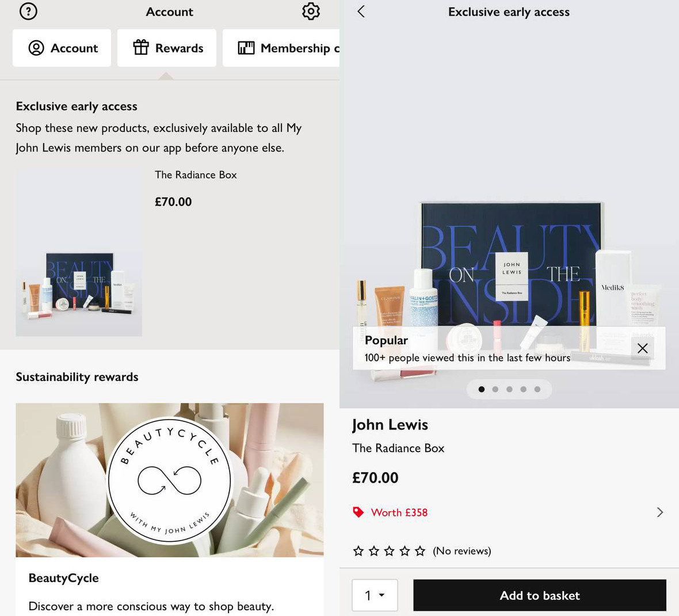This screenshot has height=616, width=679.
Task: Expand the Worth £358 details chevron
Action: [659, 512]
